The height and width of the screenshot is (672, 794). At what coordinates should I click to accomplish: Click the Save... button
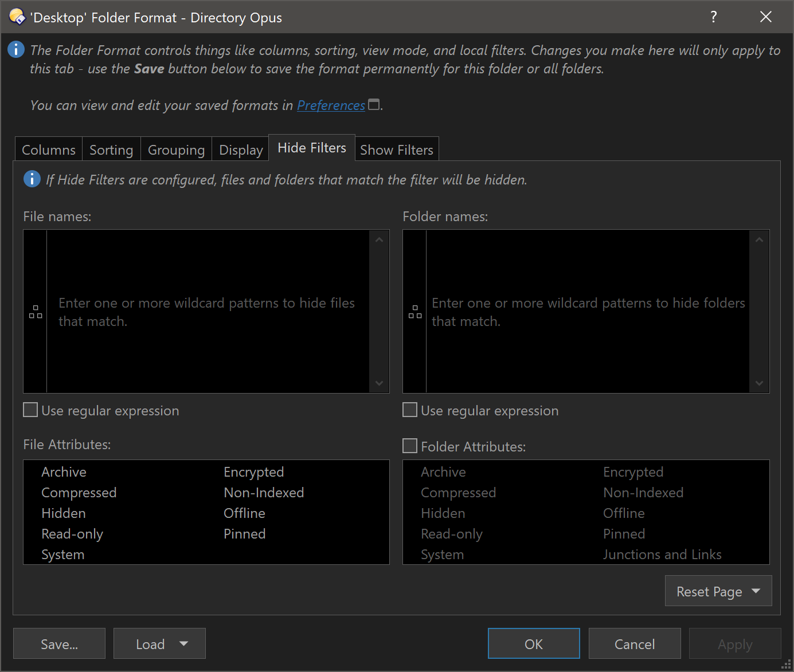pos(59,643)
